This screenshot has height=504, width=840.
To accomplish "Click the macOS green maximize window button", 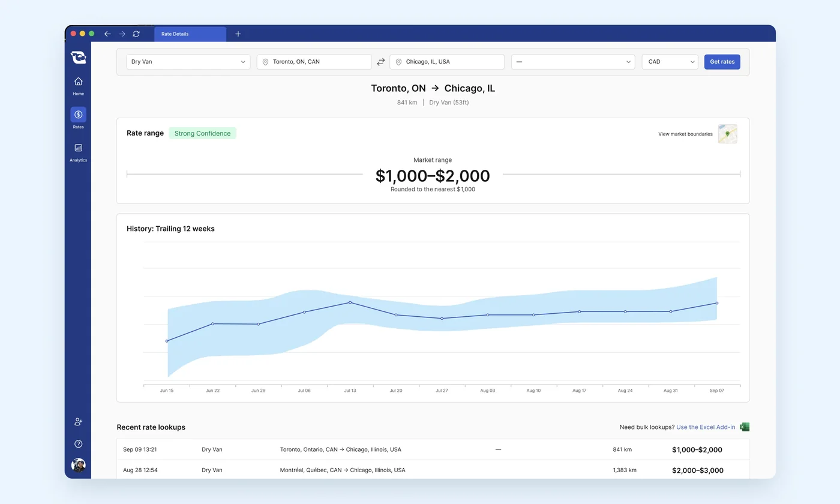I will pyautogui.click(x=92, y=34).
